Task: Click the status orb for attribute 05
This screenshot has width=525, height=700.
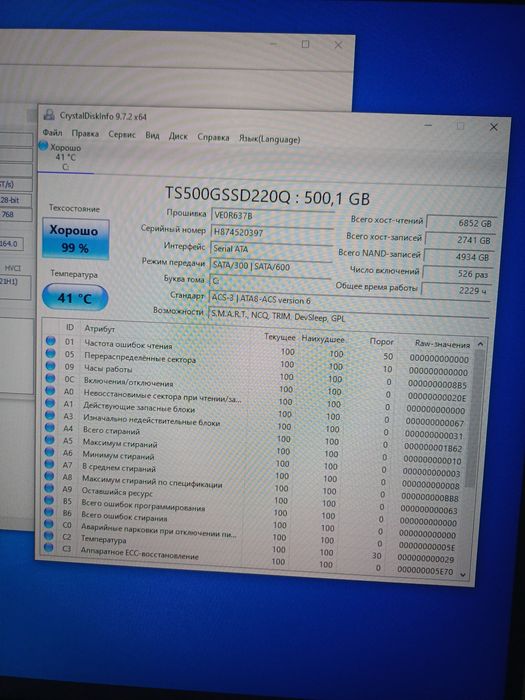Action: click(x=50, y=354)
